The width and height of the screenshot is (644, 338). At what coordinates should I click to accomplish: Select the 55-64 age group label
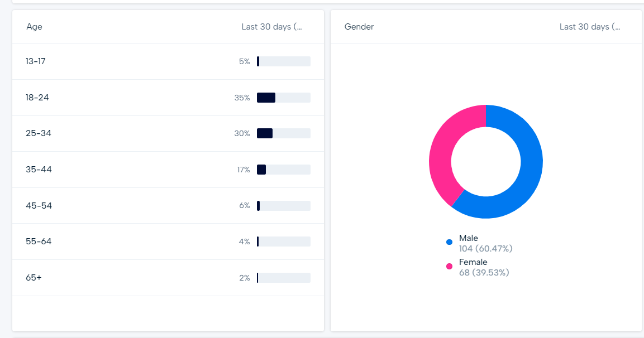(x=38, y=242)
